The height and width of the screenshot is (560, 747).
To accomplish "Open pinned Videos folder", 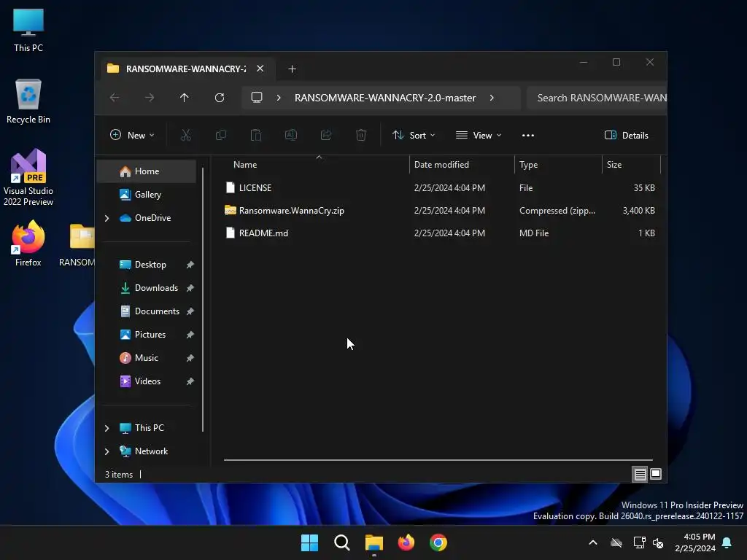I will point(146,381).
